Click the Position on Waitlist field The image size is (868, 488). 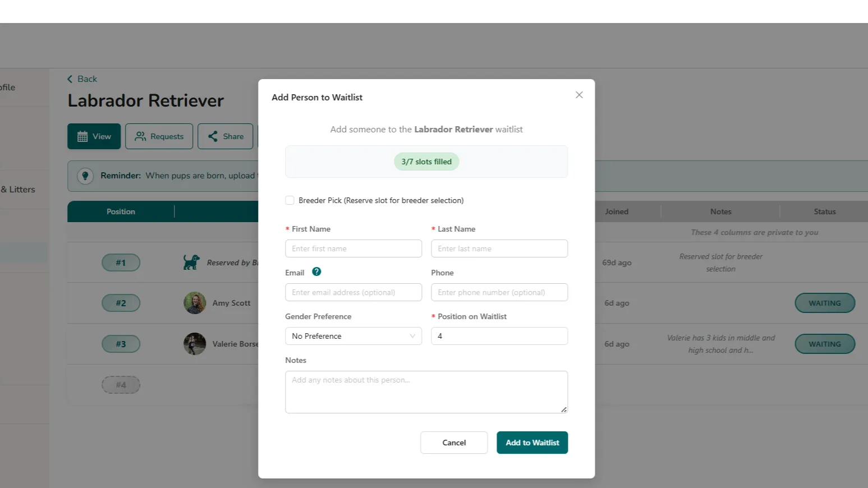point(499,336)
